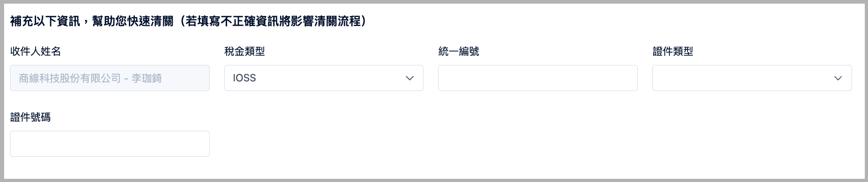Screen dimensions: 868x182
Task: Click the 證件類型 label
Action: click(x=672, y=51)
